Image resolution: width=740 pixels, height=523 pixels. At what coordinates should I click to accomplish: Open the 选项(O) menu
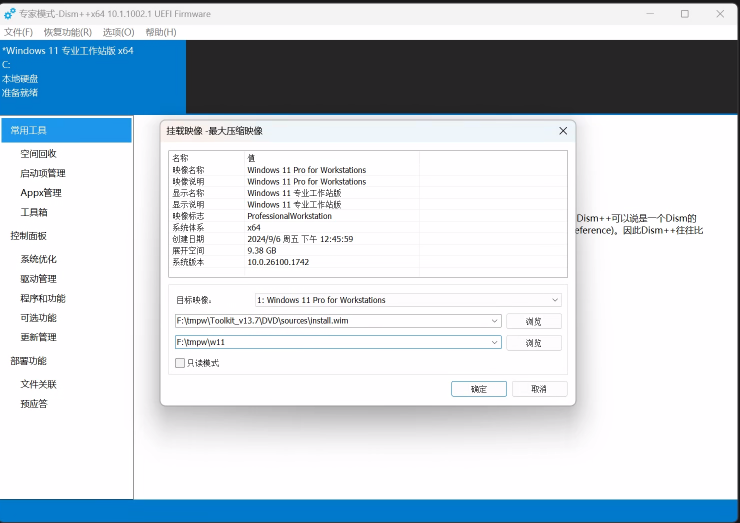tap(118, 32)
